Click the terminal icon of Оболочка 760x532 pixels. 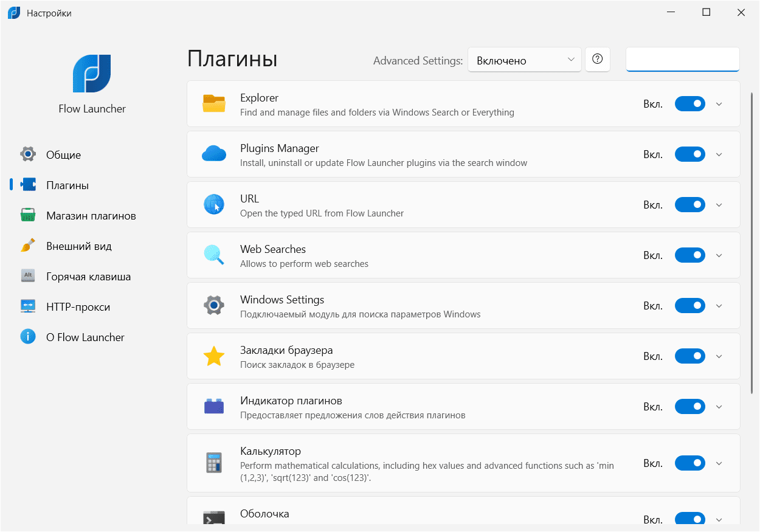tap(214, 517)
